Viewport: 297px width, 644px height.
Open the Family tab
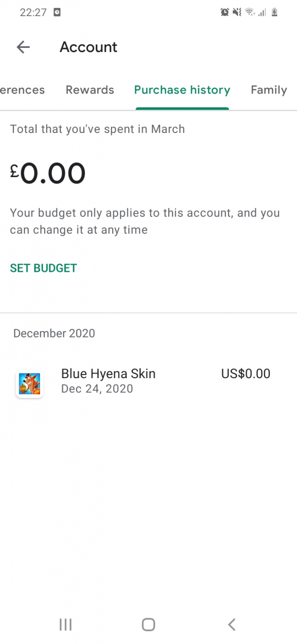[x=269, y=90]
